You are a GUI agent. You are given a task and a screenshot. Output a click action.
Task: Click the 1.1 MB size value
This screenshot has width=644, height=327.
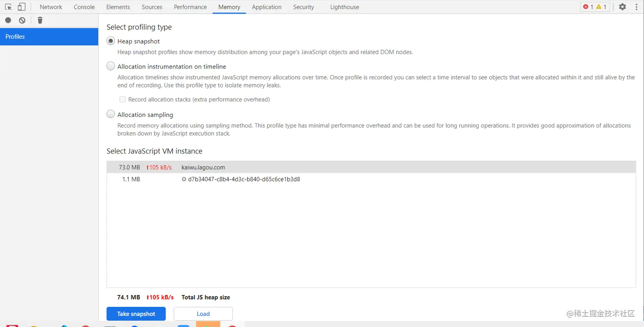point(131,179)
